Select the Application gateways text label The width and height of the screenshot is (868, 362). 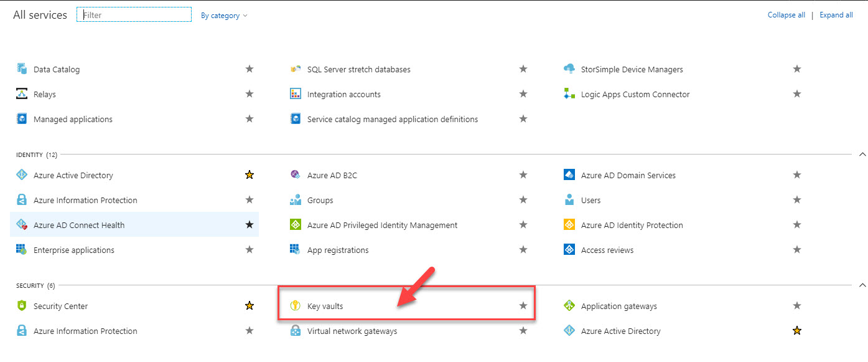tap(618, 306)
